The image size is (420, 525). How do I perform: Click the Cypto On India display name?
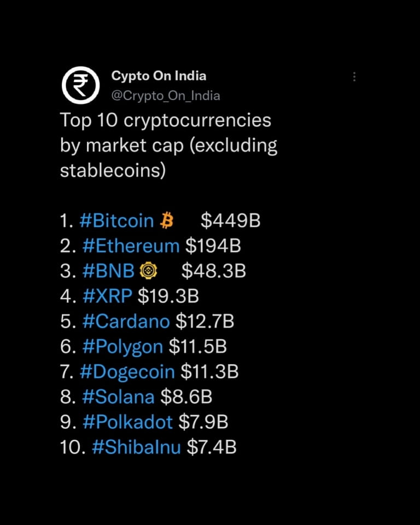pos(159,76)
